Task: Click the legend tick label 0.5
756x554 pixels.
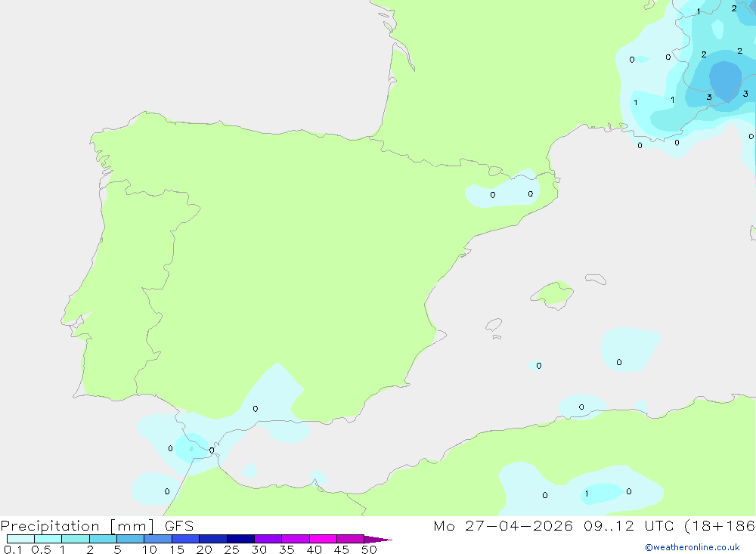Action: click(x=41, y=549)
